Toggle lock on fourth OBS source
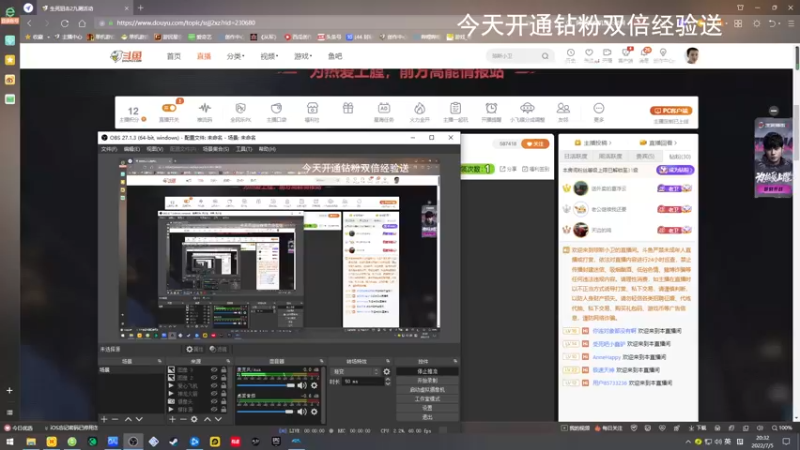Viewport: 800px width, 450px height. [223, 393]
